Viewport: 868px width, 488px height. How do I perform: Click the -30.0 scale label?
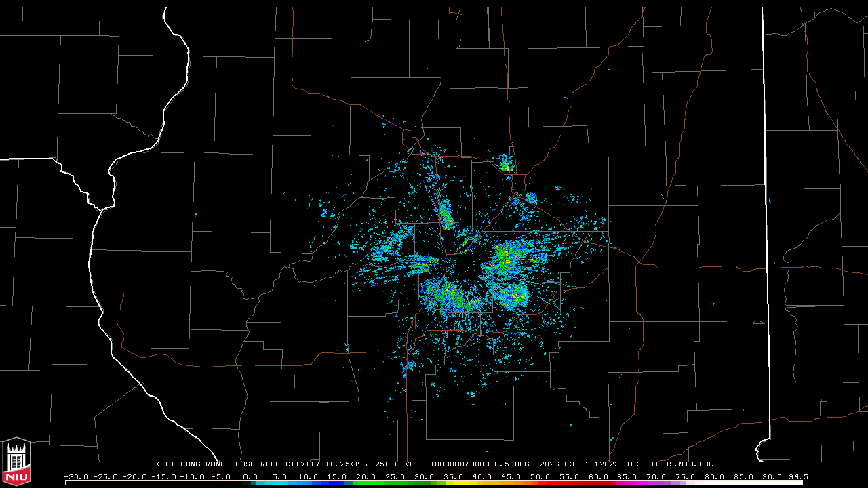[76, 476]
